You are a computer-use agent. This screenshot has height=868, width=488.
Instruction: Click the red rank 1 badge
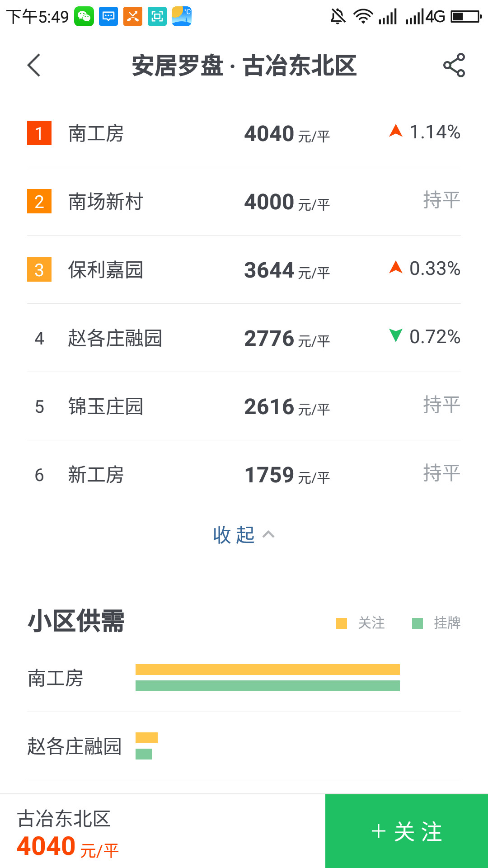point(39,133)
